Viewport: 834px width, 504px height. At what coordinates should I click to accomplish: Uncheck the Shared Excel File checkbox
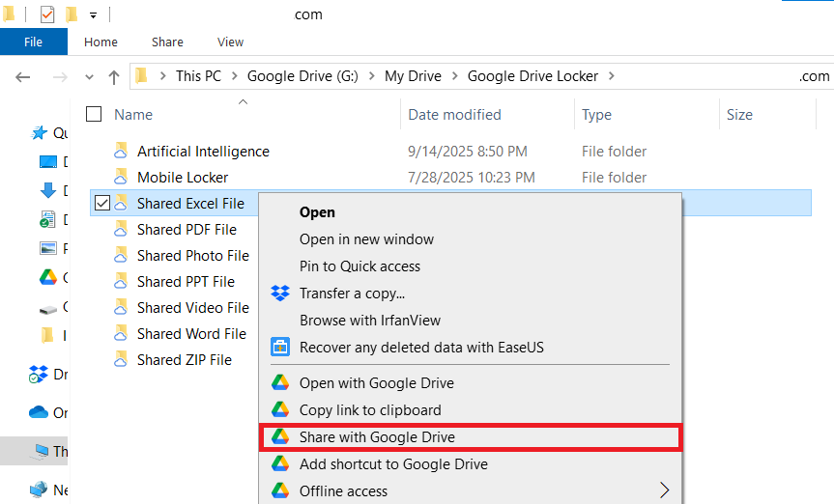[x=101, y=203]
